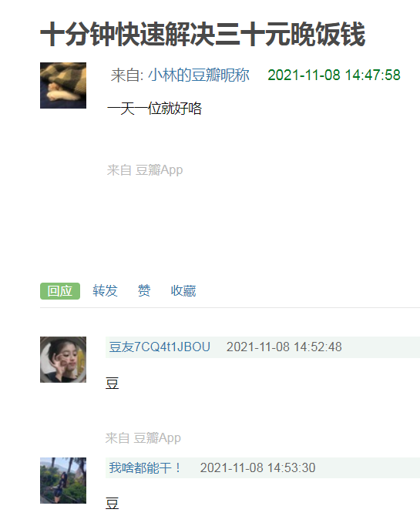Open avatar of commenter 豆友7CQ4t1JBOU
Screen dimensions: 420x526
coord(63,360)
